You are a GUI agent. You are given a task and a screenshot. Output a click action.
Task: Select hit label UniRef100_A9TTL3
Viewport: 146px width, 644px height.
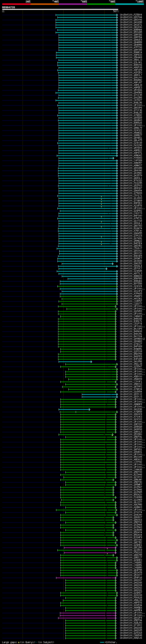click(x=131, y=273)
